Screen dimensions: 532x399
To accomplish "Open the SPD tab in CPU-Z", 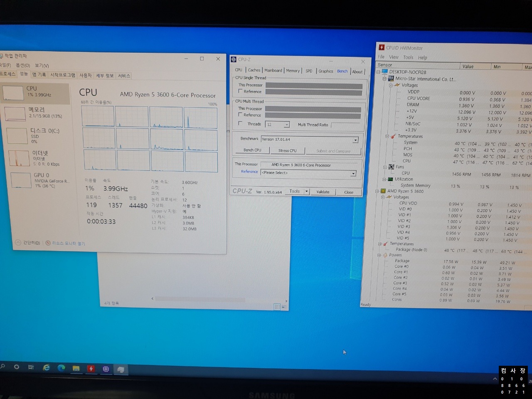I will (x=309, y=71).
